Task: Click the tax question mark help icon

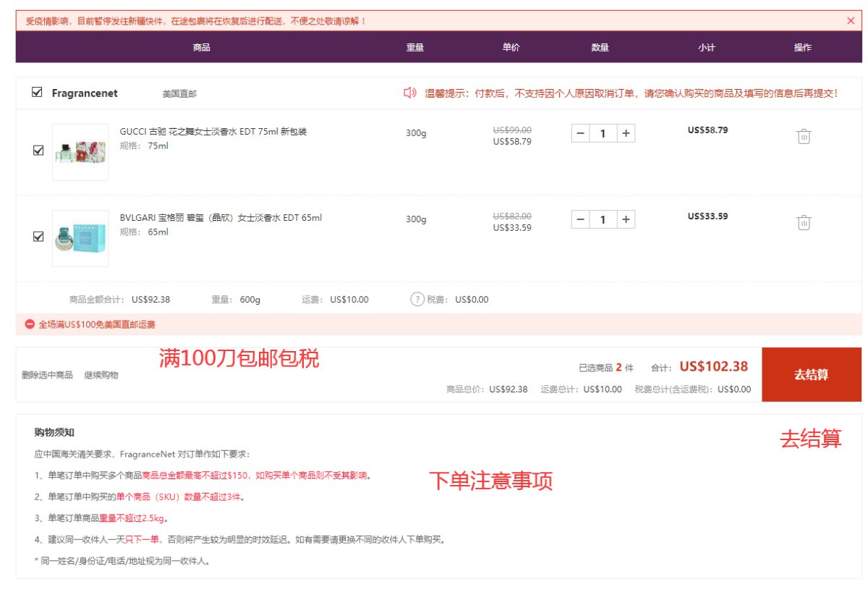Action: (417, 299)
